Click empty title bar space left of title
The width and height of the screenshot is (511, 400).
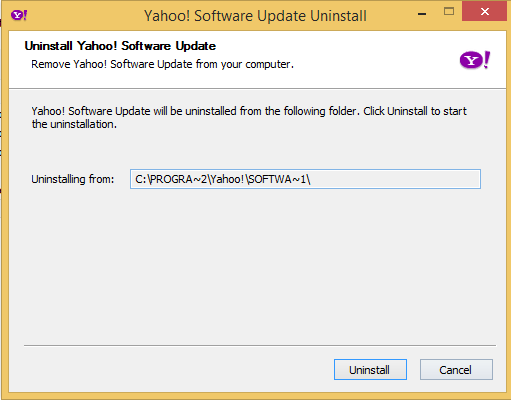click(83, 15)
